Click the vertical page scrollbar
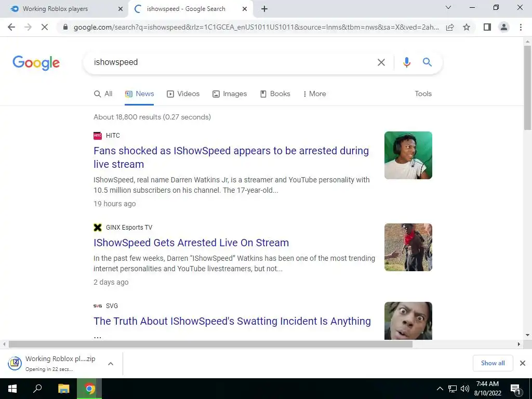 (x=527, y=87)
